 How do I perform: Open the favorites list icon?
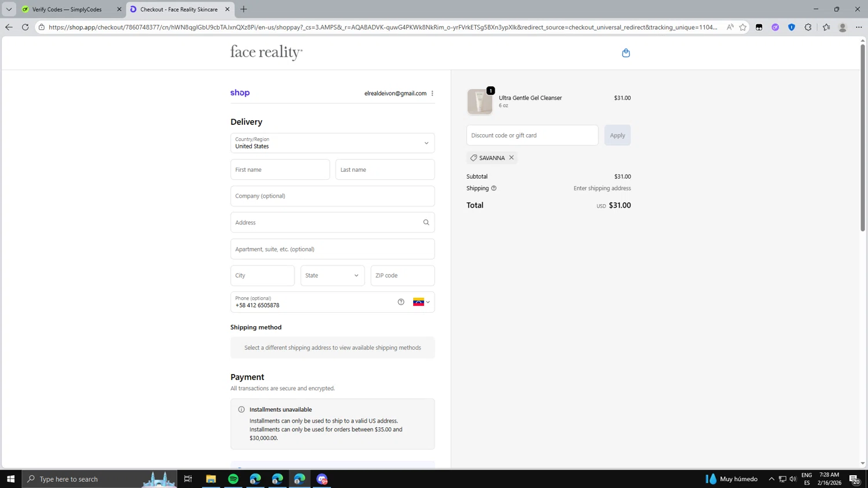[x=826, y=27]
